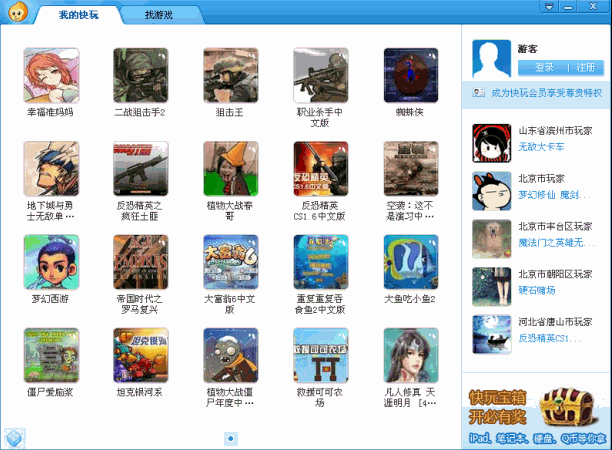
Task: Launch the 僵尸爱脑浆 game icon
Action: pos(51,355)
